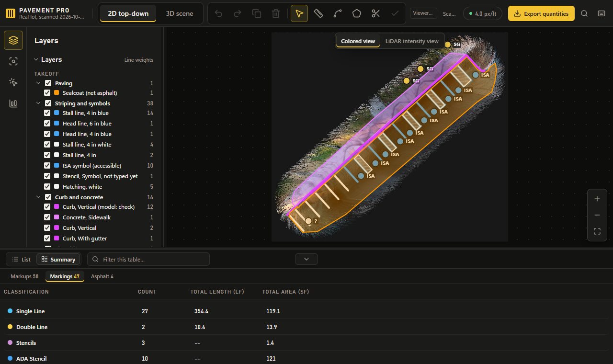613x364 pixels.
Task: Delete selection using the trash icon
Action: [x=276, y=13]
